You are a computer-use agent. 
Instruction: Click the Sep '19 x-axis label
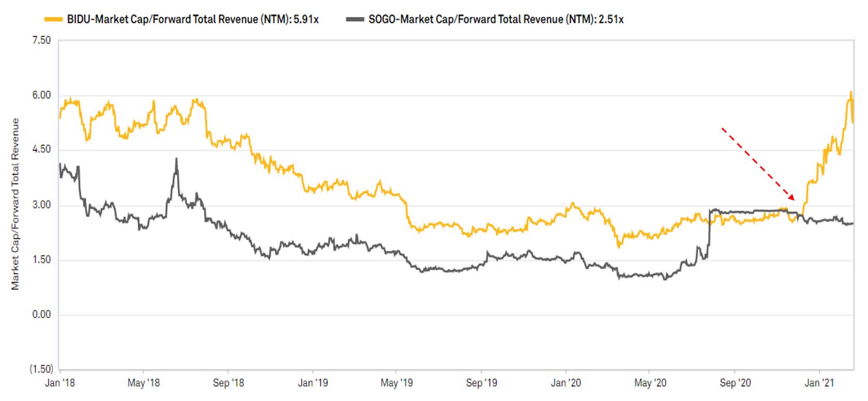point(481,383)
